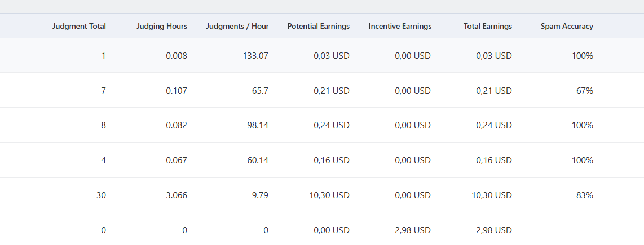Select the row with 133.07 judgments per hour
Image resolution: width=644 pixels, height=245 pixels.
click(322, 55)
